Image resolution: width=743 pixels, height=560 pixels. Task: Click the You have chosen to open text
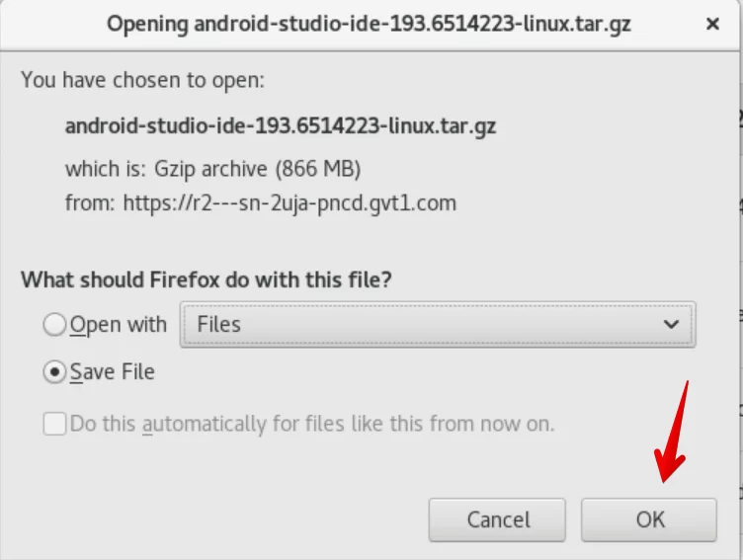[142, 80]
